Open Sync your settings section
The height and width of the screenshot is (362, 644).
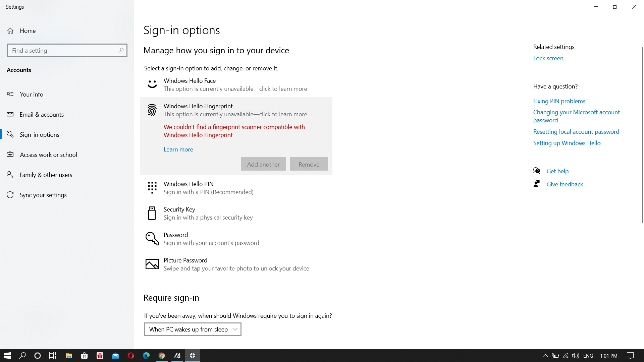pyautogui.click(x=43, y=195)
